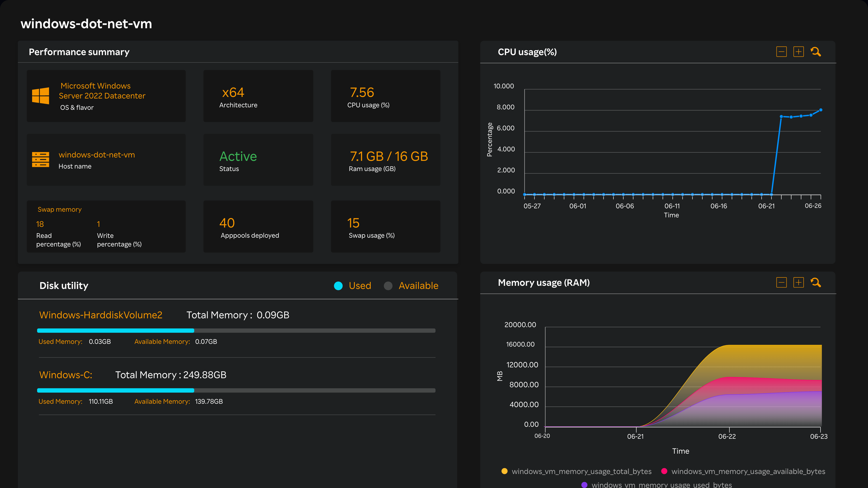Click the Memory usage chart magnifier icon
The image size is (868, 488).
pyautogui.click(x=815, y=283)
